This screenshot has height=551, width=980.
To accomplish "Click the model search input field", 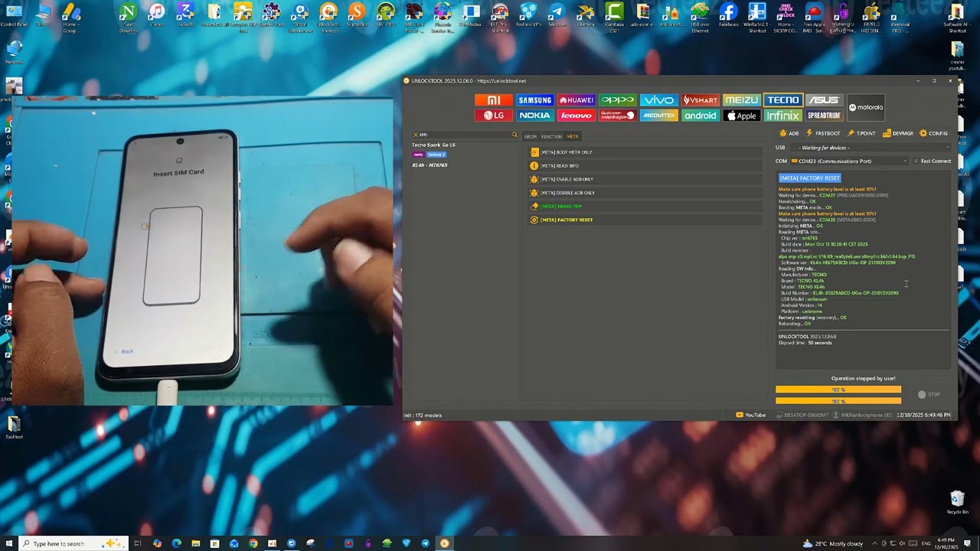I will point(465,135).
